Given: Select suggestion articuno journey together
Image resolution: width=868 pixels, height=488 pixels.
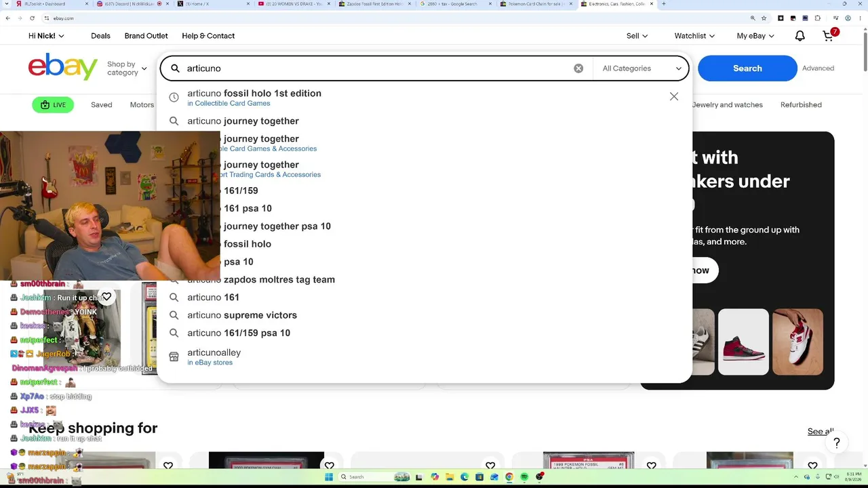Looking at the screenshot, I should tap(243, 121).
